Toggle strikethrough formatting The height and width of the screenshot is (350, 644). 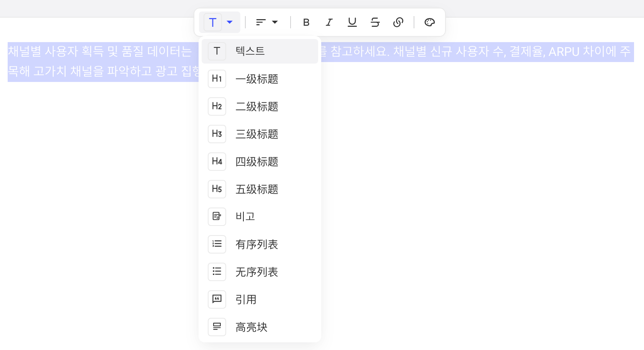[x=375, y=22]
